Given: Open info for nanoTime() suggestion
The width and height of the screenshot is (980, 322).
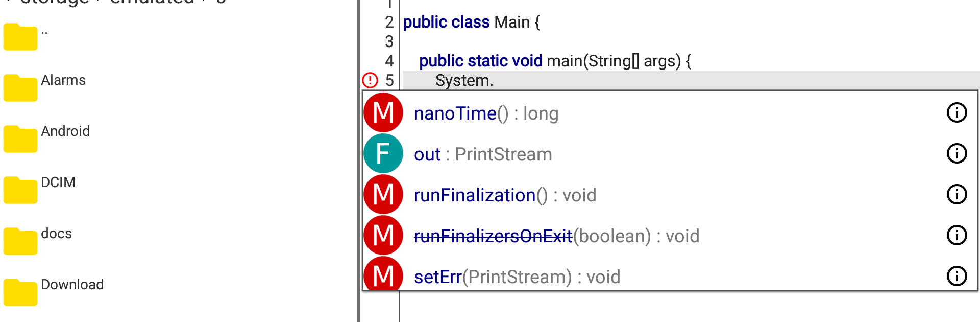Looking at the screenshot, I should click(957, 112).
